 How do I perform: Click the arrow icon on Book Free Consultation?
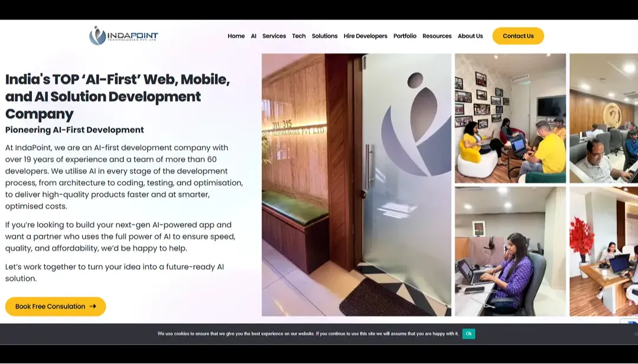click(93, 307)
